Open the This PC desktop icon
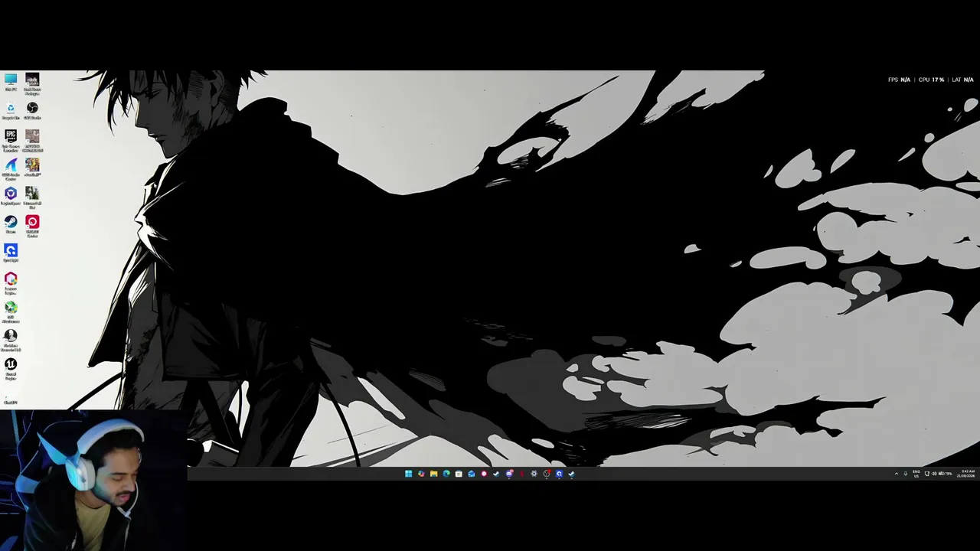Screen dimensions: 980x551 click(x=11, y=82)
